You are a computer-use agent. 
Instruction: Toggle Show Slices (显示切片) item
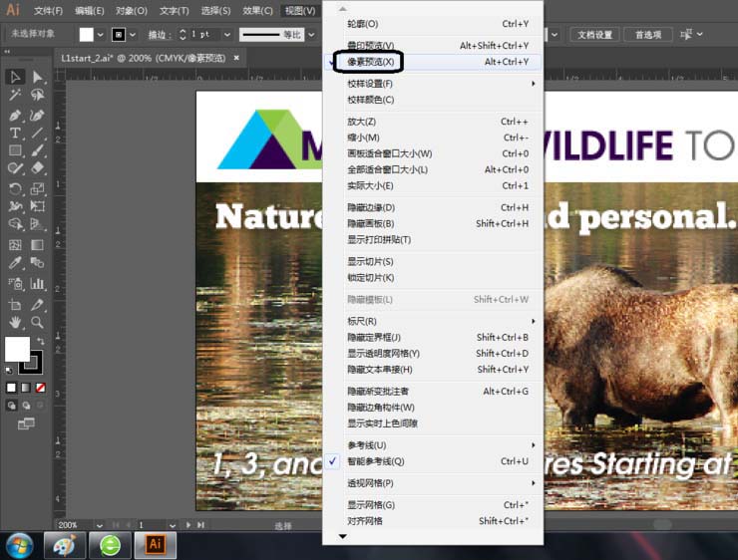[432, 261]
